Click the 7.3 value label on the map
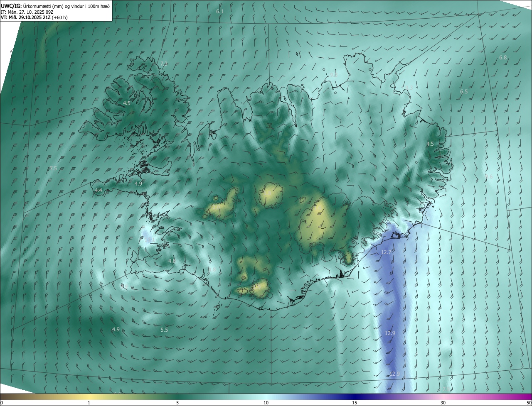532x406 pixels. click(164, 64)
